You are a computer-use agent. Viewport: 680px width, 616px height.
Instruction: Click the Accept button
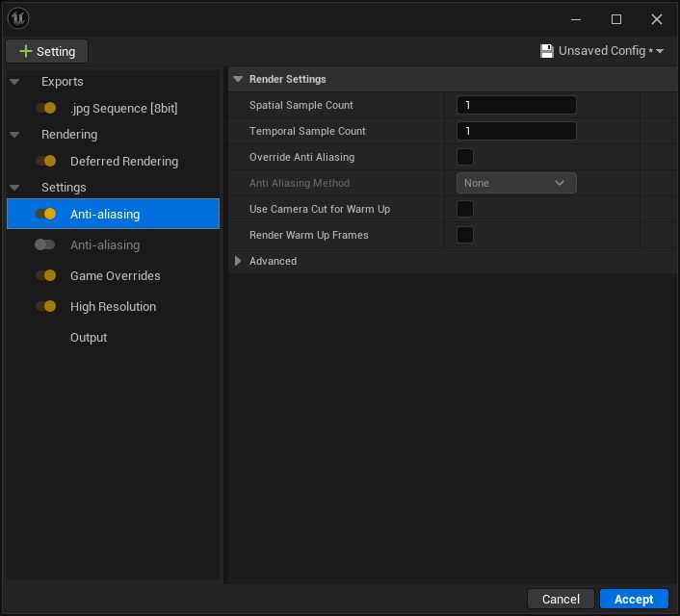tap(634, 599)
